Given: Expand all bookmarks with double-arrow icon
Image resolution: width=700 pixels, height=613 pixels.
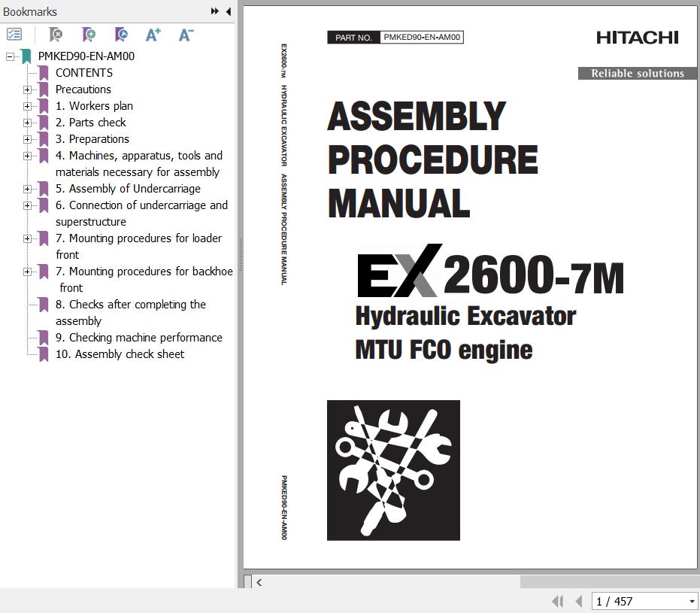Looking at the screenshot, I should (215, 11).
